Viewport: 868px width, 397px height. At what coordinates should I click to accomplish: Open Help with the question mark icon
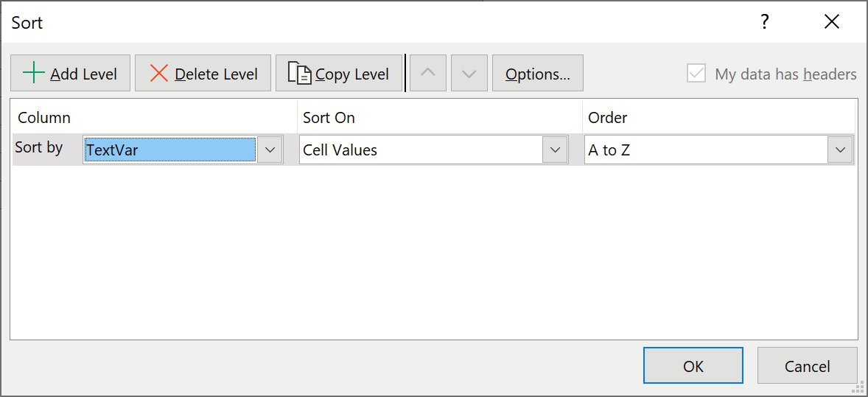(765, 22)
